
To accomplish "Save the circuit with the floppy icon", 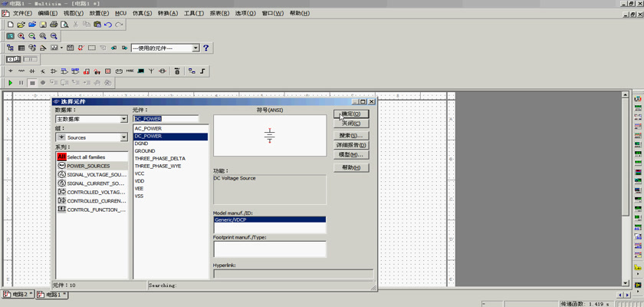I will click(43, 25).
